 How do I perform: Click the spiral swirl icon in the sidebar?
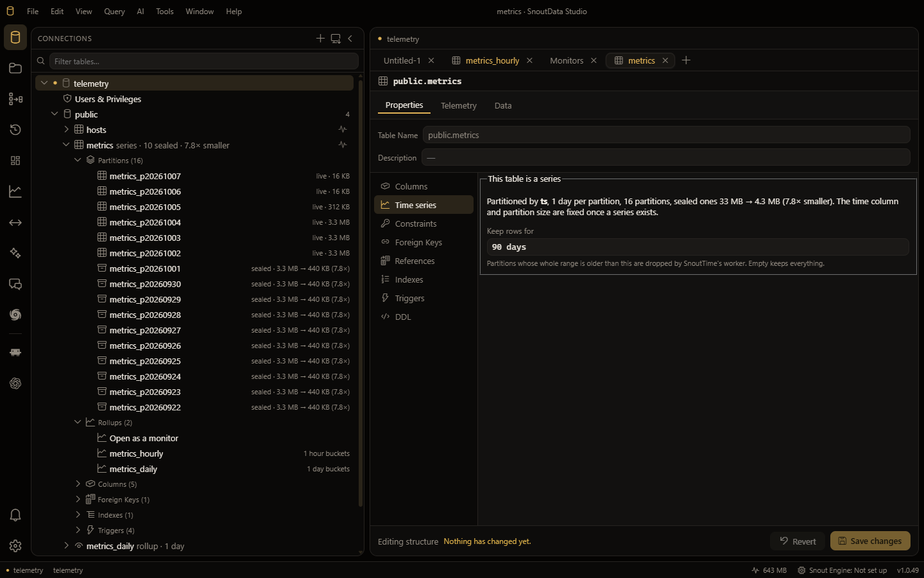pos(15,315)
